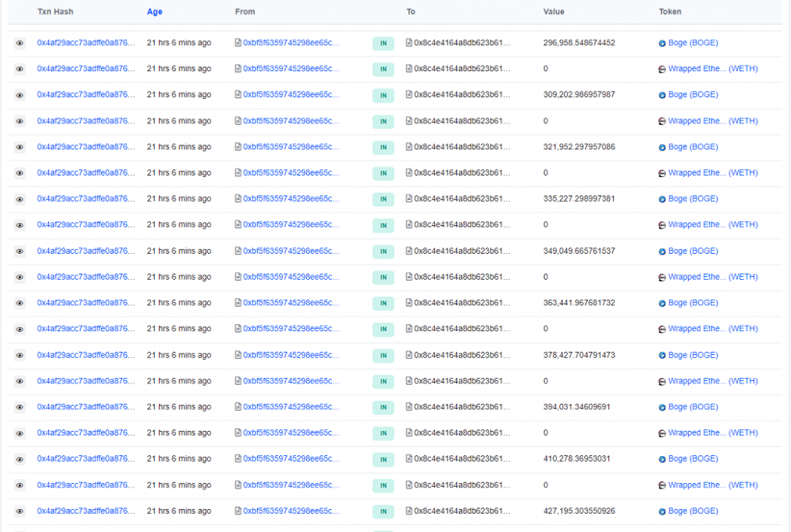The height and width of the screenshot is (532, 791).
Task: Select the value 321,952.297957086
Action: coord(579,147)
